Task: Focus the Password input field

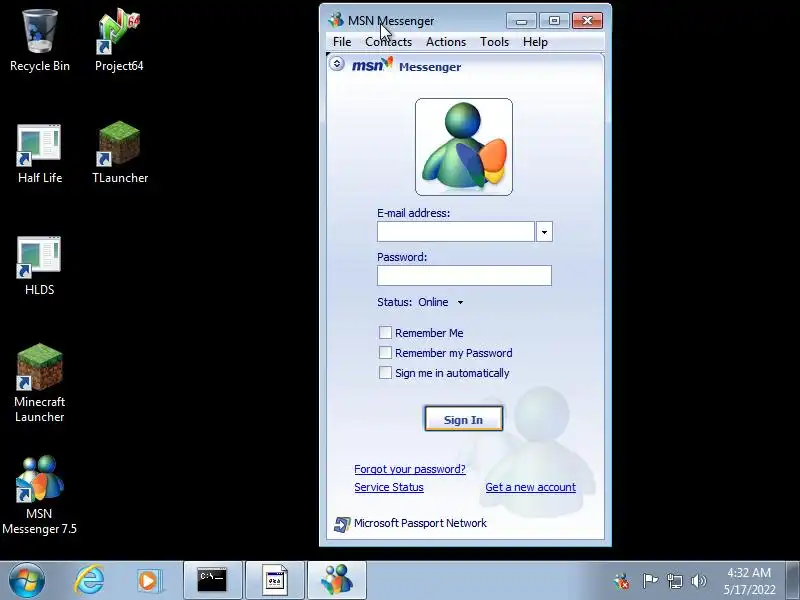Action: (464, 276)
